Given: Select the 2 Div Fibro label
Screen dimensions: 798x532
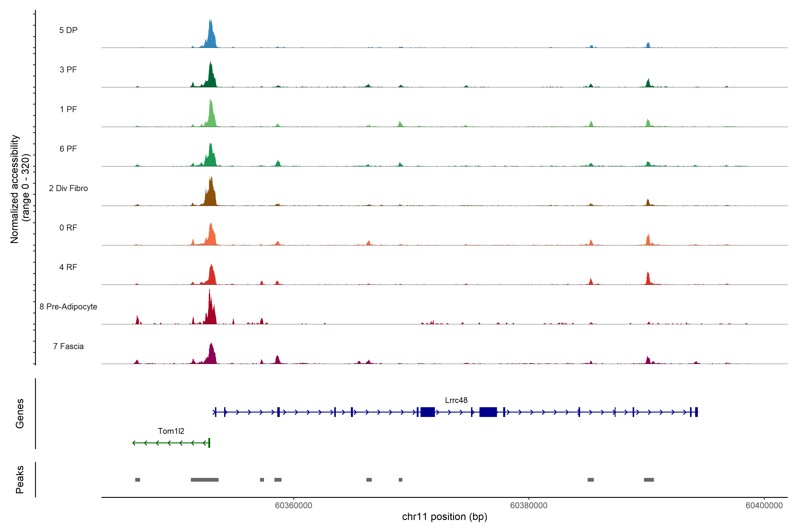Looking at the screenshot, I should (68, 188).
